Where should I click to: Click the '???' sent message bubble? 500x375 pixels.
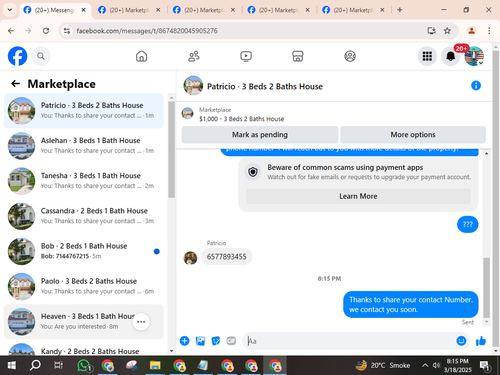pyautogui.click(x=467, y=224)
